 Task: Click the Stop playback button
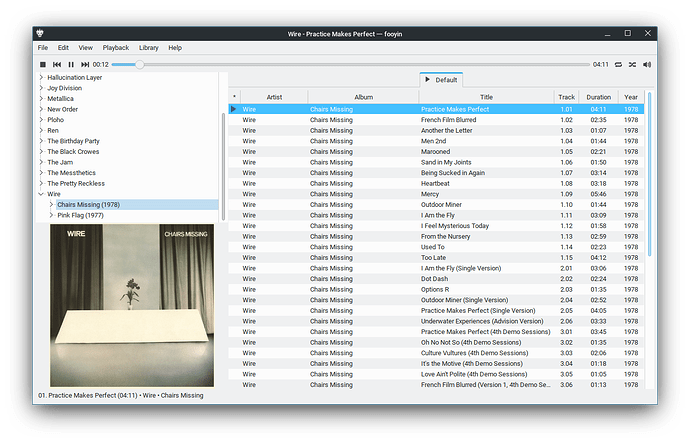coord(43,64)
